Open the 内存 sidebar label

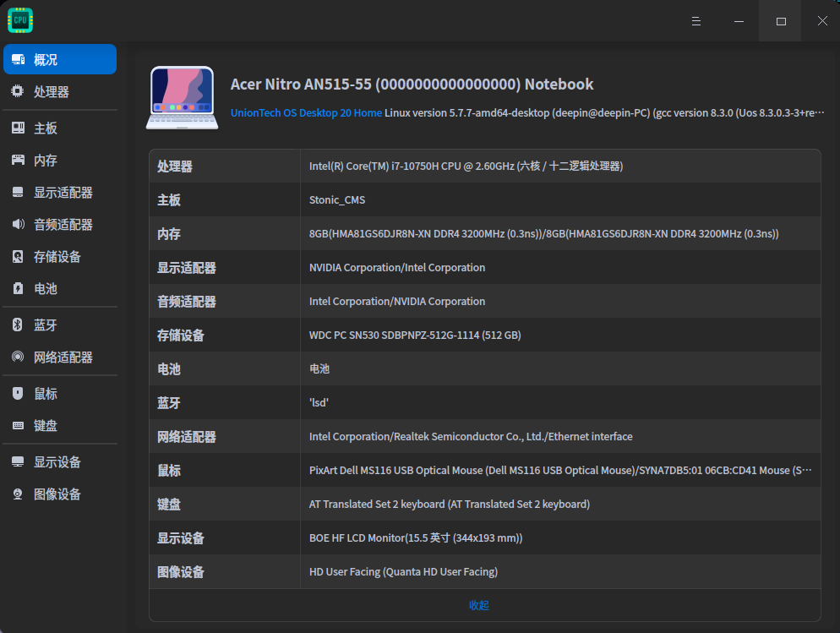(x=46, y=161)
